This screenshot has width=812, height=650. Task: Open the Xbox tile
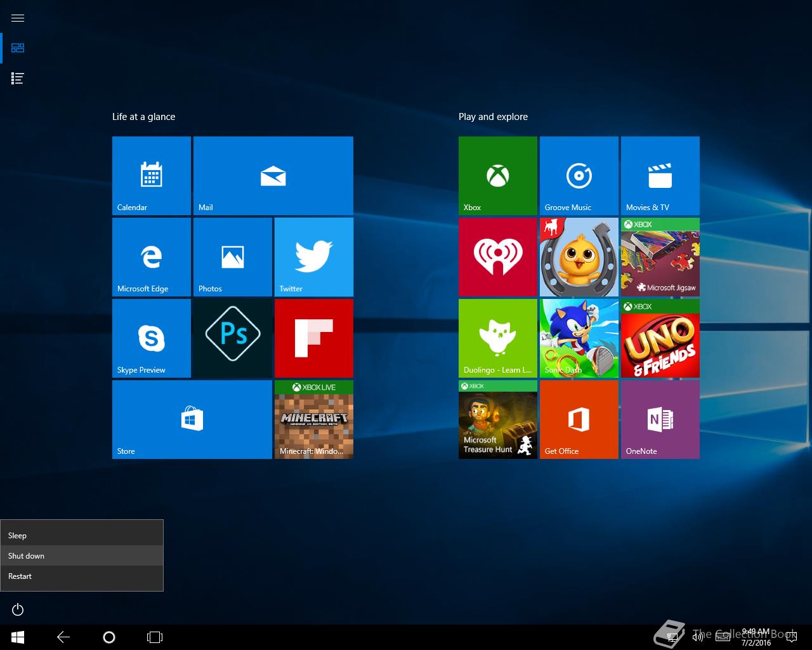(x=498, y=176)
